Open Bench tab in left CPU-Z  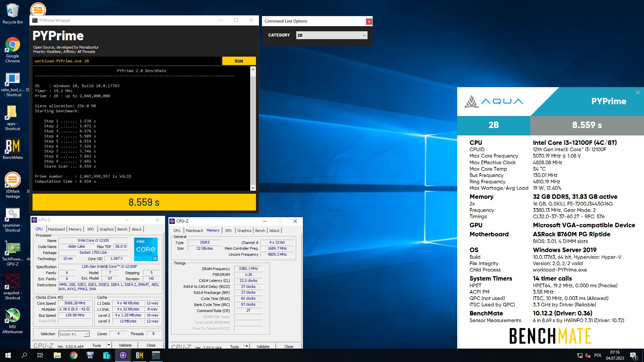(x=122, y=229)
